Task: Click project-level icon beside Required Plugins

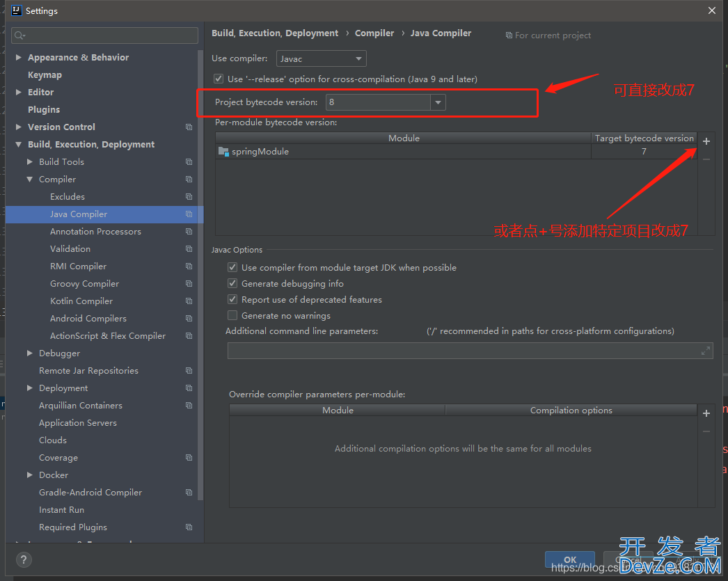Action: [189, 527]
